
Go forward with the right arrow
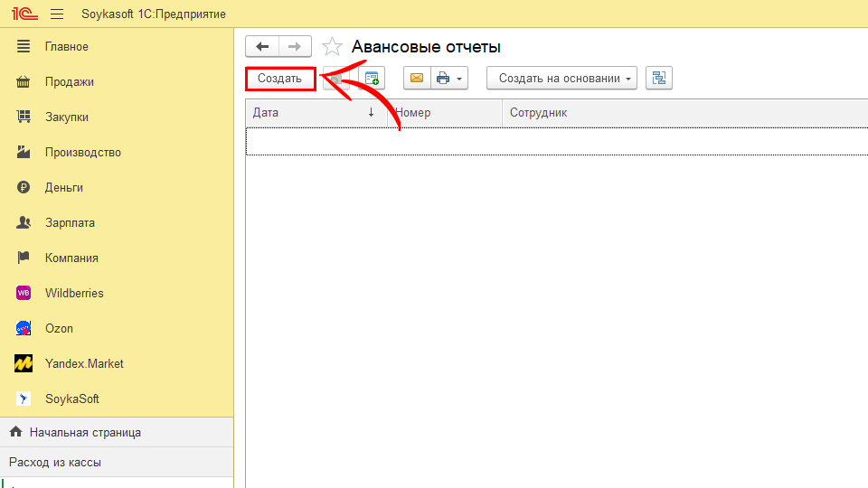295,47
